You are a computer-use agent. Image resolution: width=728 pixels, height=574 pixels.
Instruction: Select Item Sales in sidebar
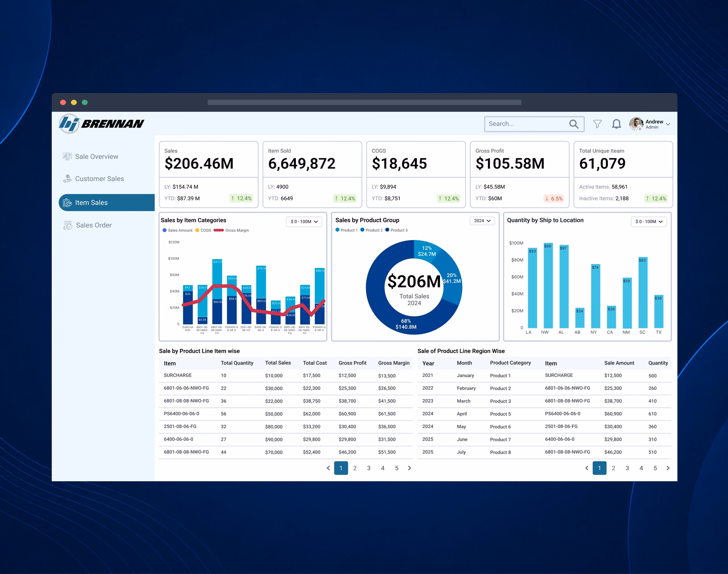pos(107,203)
